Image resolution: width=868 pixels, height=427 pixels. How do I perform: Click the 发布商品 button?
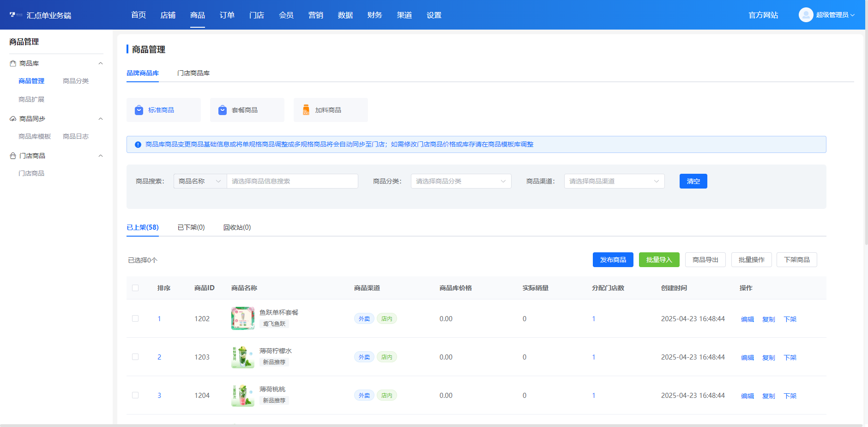pyautogui.click(x=613, y=260)
